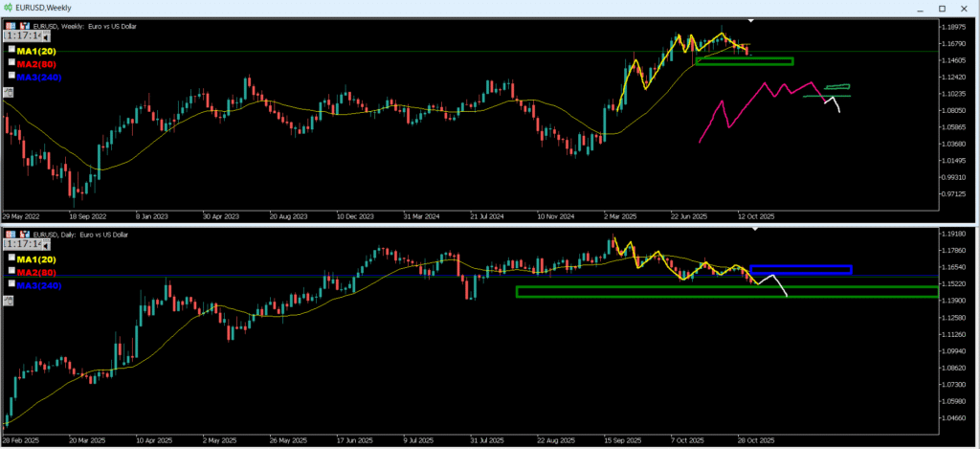The image size is (980, 449).
Task: Click the one-click trading icon on Weekly chart
Action: click(9, 26)
